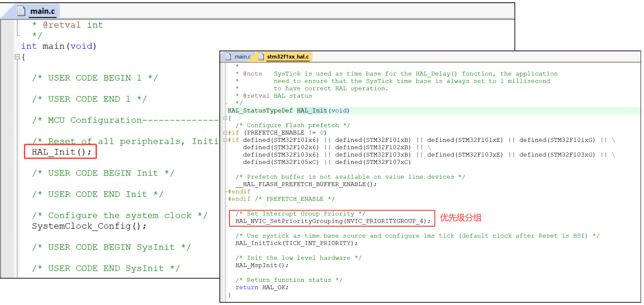644x305 pixels.
Task: Click the defined(STM32F102x6) preprocessor line
Action: (336, 147)
